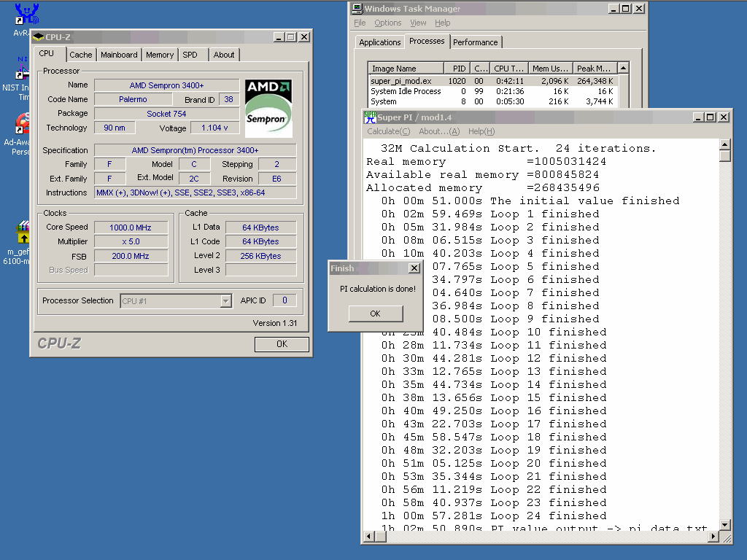Click the Revision value 'E6'
The image size is (747, 560).
point(276,179)
